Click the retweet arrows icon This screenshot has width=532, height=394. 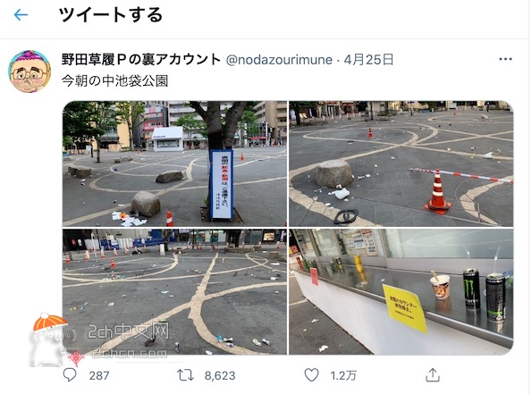coord(185,375)
